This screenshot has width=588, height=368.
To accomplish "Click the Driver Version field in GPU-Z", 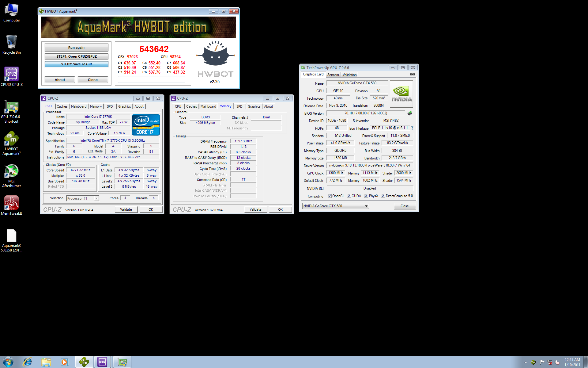I will click(x=370, y=166).
